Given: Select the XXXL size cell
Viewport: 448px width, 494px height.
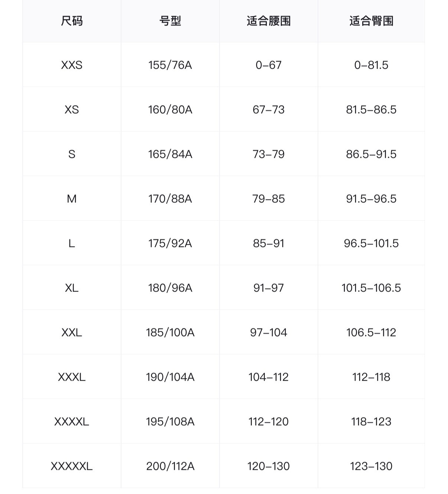Looking at the screenshot, I should tap(72, 377).
